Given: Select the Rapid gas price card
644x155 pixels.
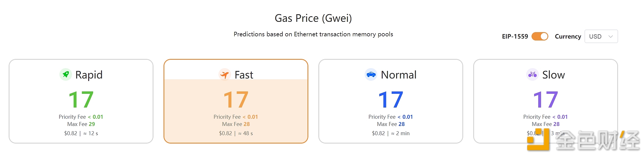Looking at the screenshot, I should [81, 101].
